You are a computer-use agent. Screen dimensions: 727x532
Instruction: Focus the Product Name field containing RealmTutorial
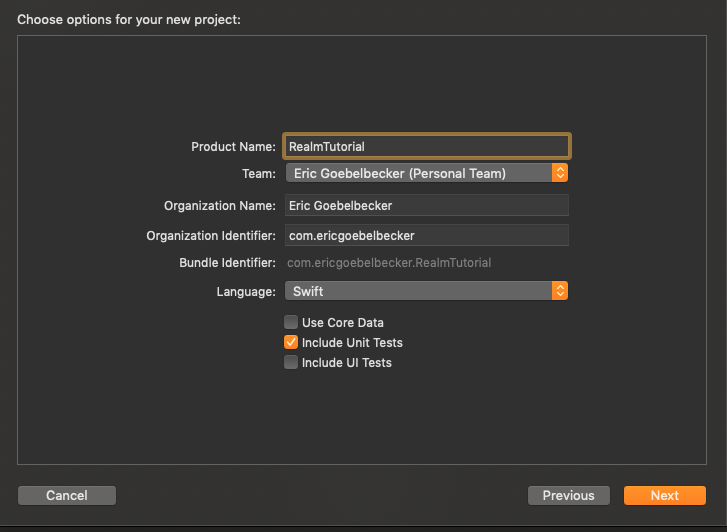427,147
